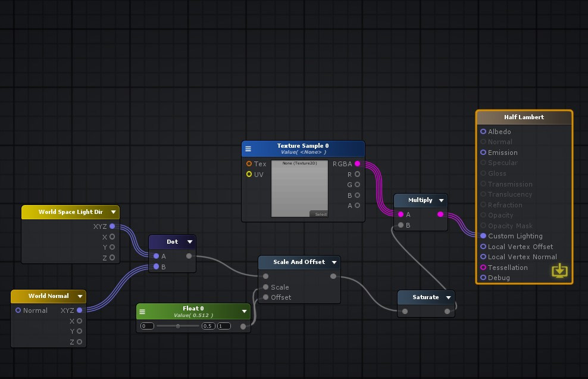Click the Custom Lighting input port
Image resolution: width=588 pixels, height=379 pixels.
pos(483,236)
